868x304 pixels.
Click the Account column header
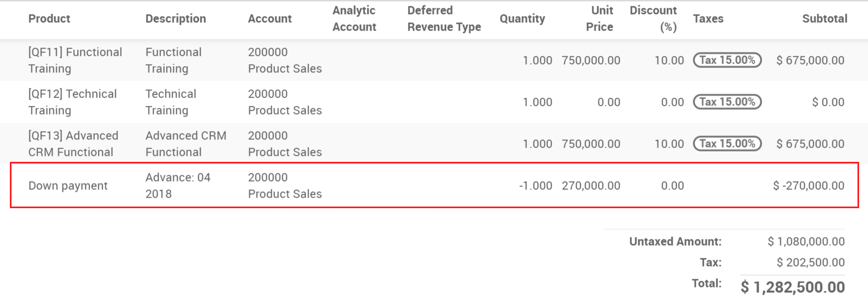pos(270,18)
